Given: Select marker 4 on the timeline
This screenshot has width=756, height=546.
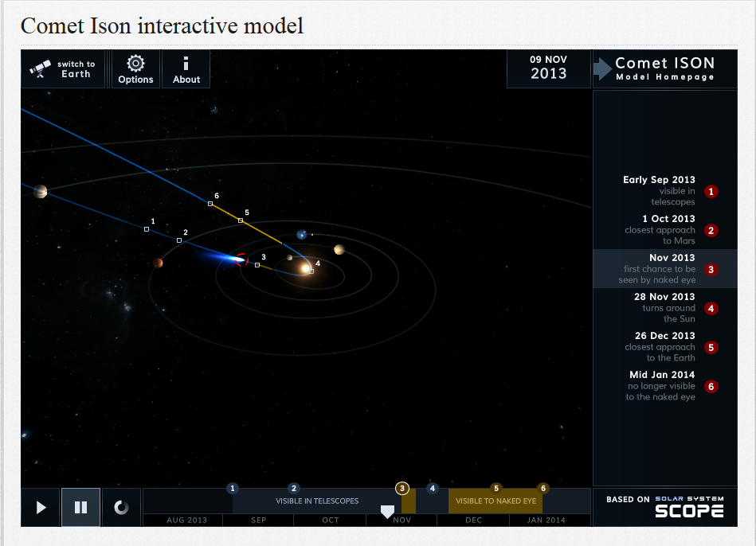Looking at the screenshot, I should [x=432, y=488].
